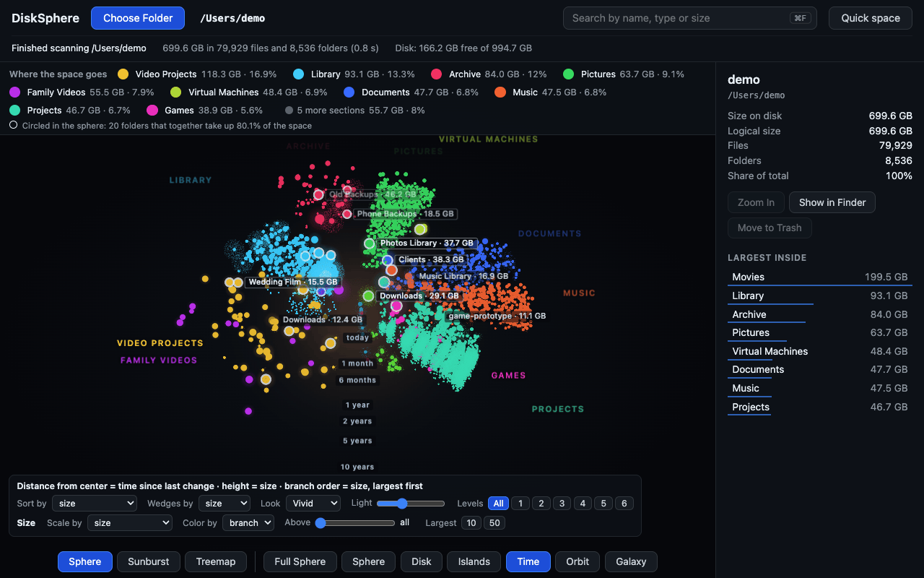Viewport: 924px width, 578px height.
Task: Click the red Archive legend dot
Action: (437, 74)
